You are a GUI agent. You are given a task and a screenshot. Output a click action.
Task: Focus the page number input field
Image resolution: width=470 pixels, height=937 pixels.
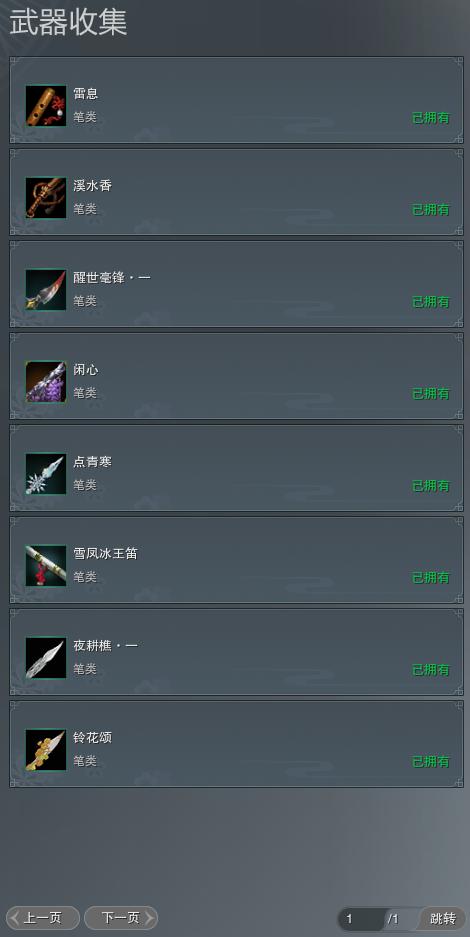click(x=363, y=918)
